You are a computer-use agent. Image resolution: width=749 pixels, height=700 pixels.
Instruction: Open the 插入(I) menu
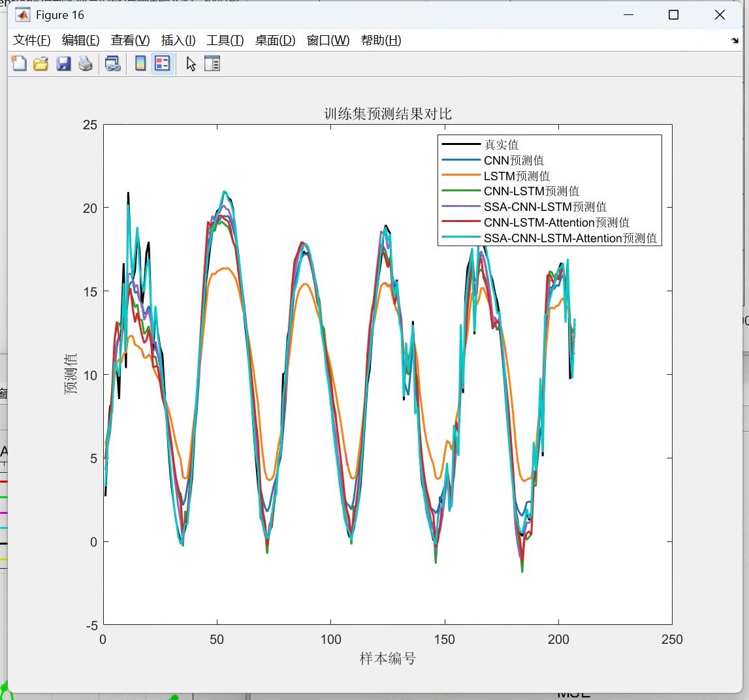pyautogui.click(x=177, y=40)
